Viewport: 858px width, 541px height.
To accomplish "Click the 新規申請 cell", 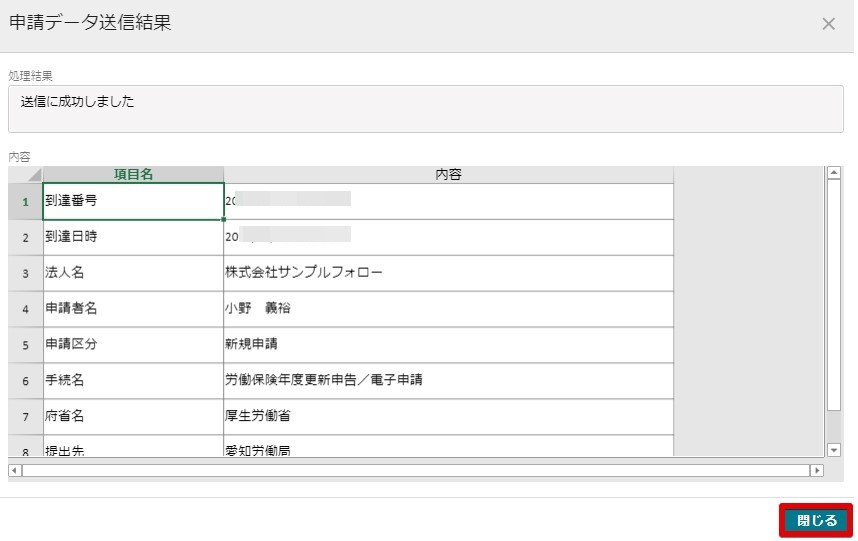I will click(x=449, y=345).
